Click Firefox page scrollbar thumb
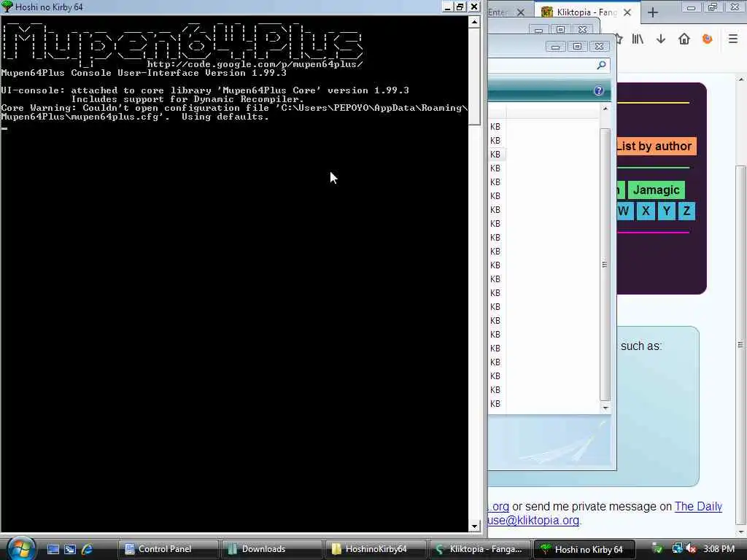The image size is (747, 560). pyautogui.click(x=741, y=344)
